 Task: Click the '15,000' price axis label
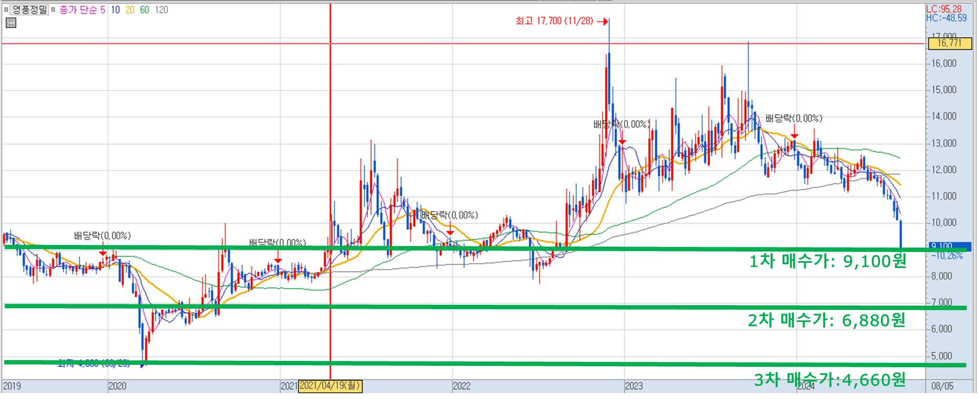(944, 90)
